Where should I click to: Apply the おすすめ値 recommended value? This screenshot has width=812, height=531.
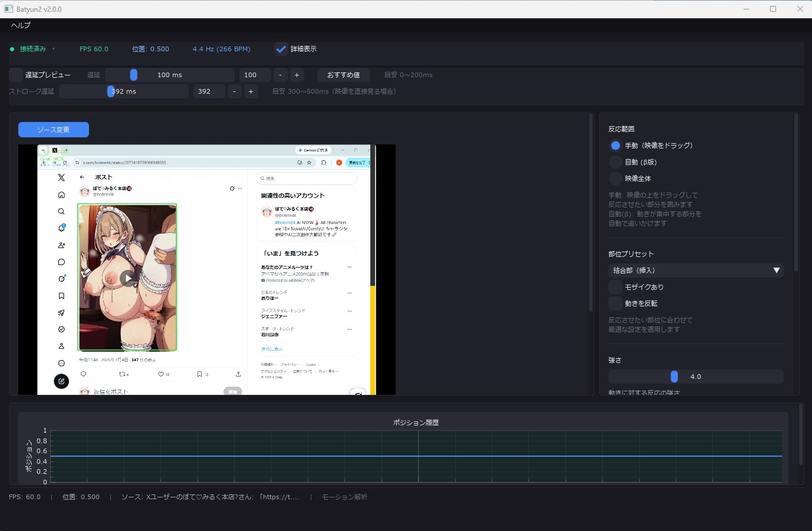[344, 75]
